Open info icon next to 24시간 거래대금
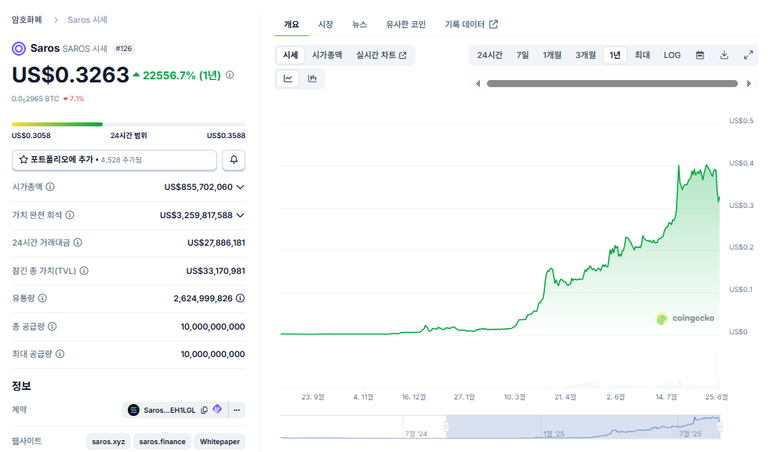770x452 pixels. click(x=78, y=242)
